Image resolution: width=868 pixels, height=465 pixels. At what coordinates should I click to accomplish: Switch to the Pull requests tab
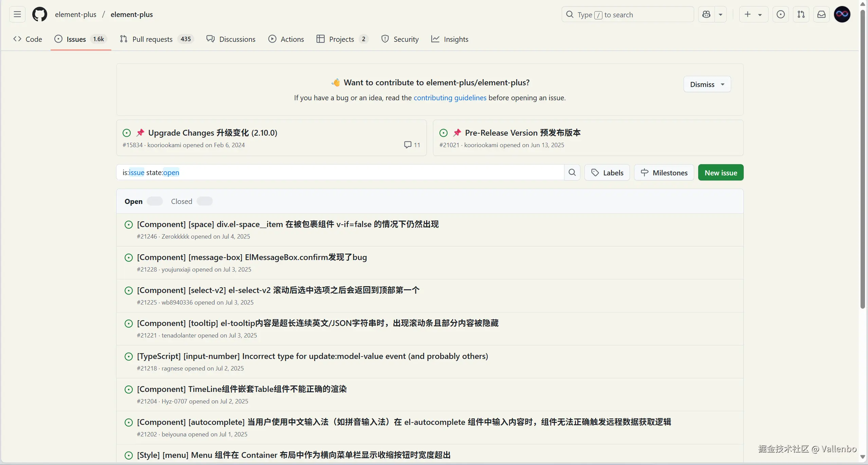[152, 39]
